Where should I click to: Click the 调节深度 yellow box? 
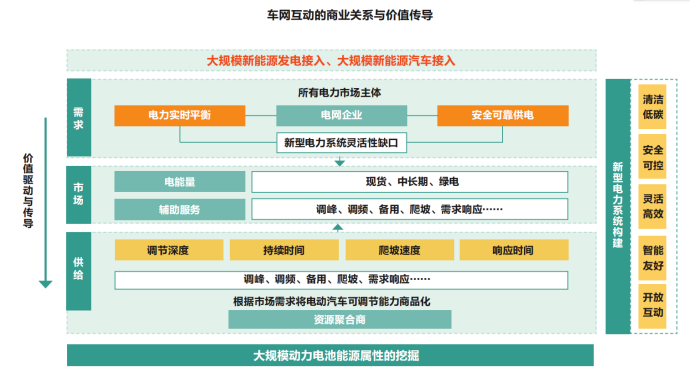169,250
